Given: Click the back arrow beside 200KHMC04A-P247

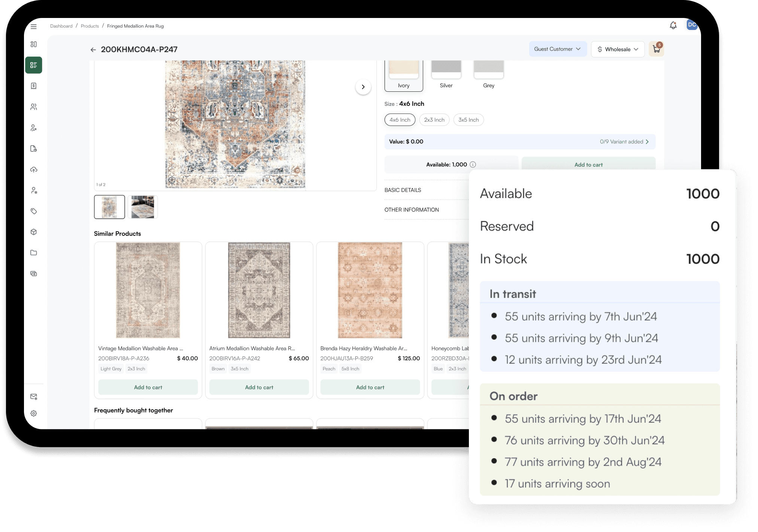Looking at the screenshot, I should pos(93,50).
